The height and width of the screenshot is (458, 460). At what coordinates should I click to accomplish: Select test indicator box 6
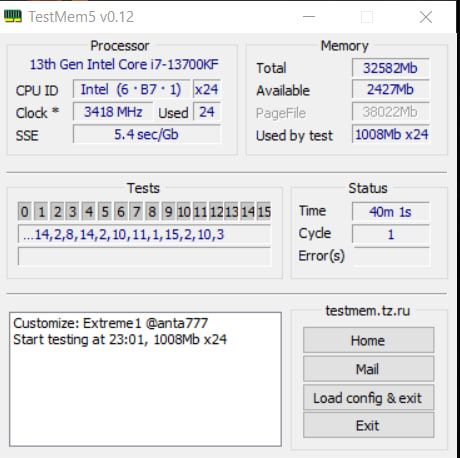click(x=121, y=211)
